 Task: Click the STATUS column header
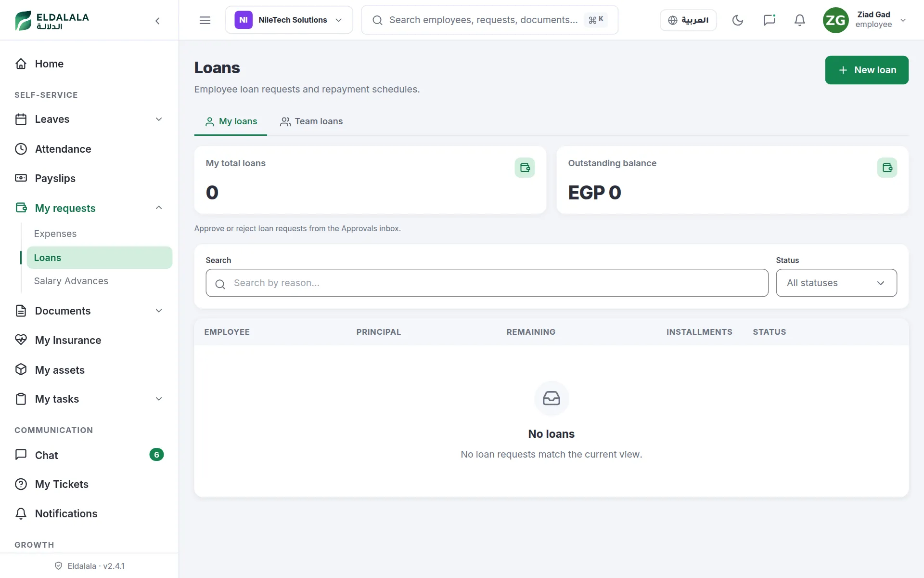(x=770, y=332)
